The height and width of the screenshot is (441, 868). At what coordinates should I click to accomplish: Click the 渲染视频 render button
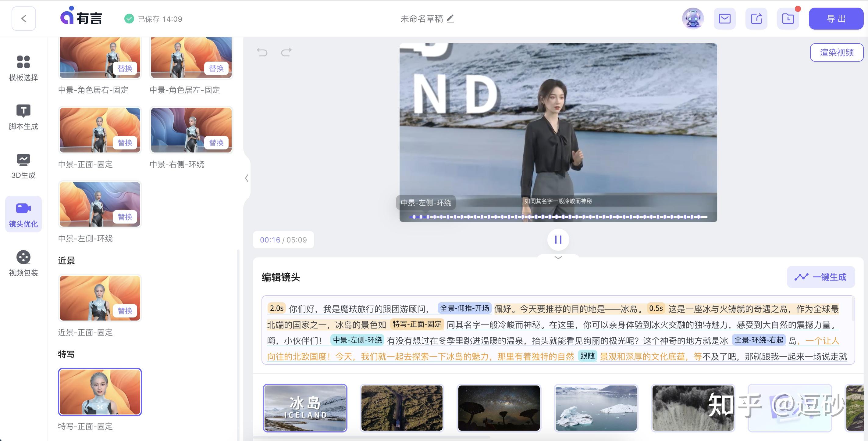(837, 52)
